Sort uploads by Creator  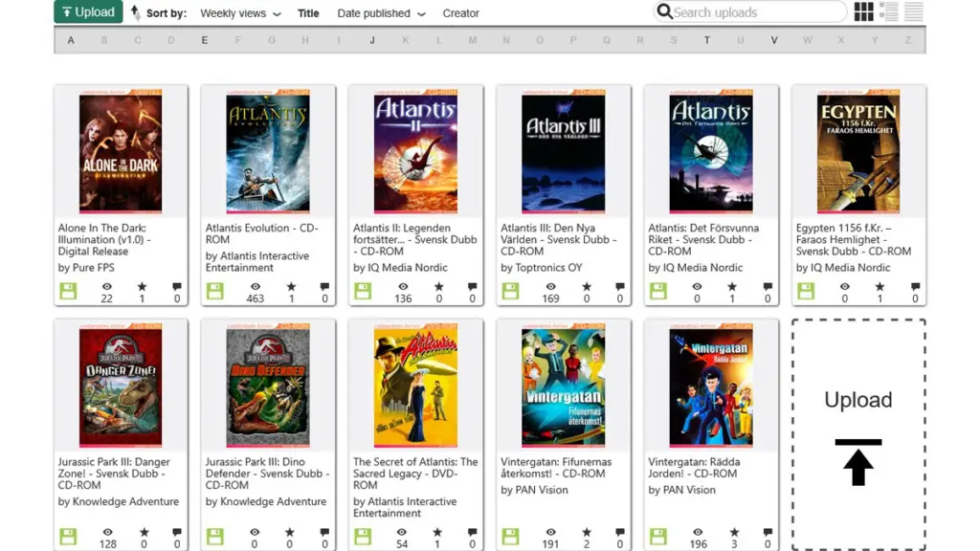460,13
